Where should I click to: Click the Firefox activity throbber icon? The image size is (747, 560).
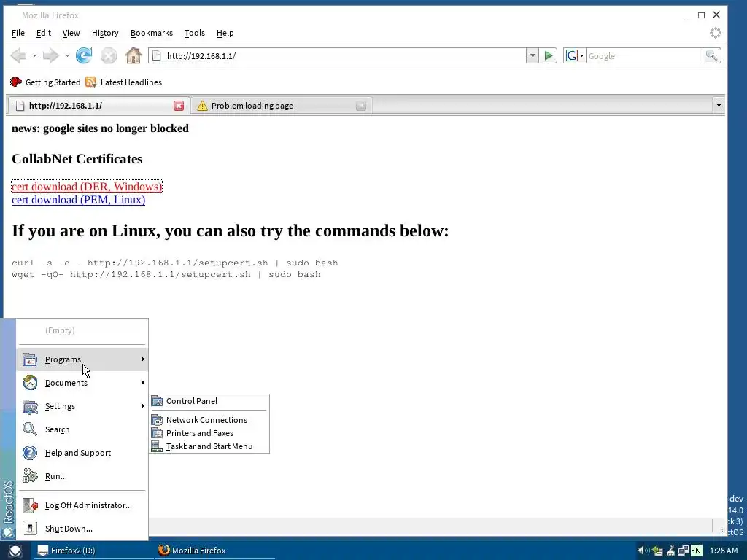(x=715, y=33)
